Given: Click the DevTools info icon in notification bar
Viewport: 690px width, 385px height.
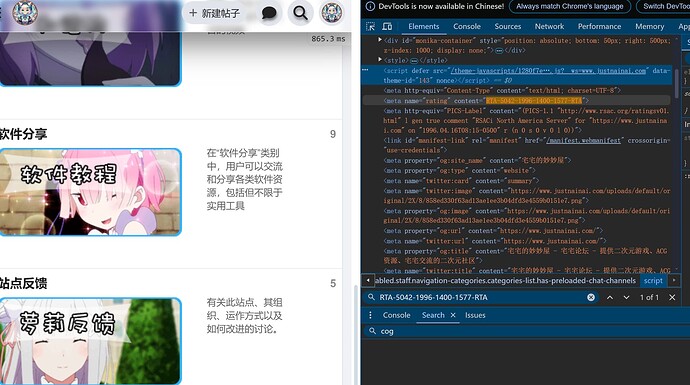Looking at the screenshot, I should [371, 6].
